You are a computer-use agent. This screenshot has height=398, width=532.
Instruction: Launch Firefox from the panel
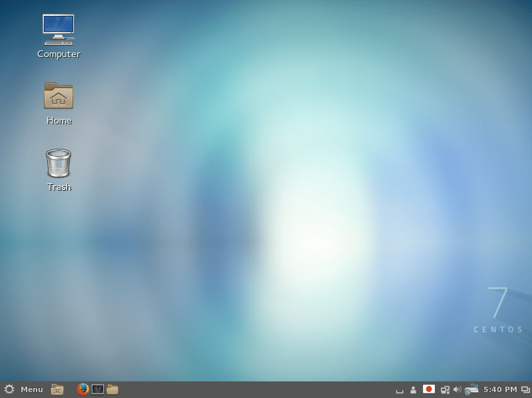click(x=82, y=389)
